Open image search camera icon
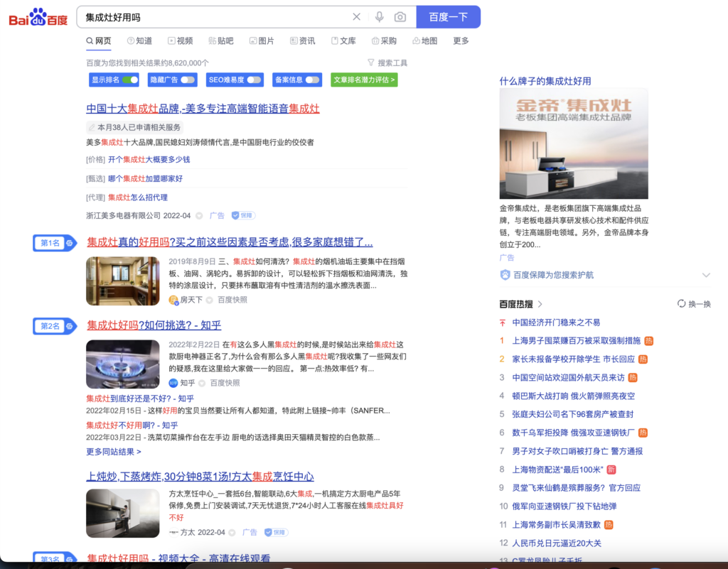728x569 pixels. click(x=400, y=17)
